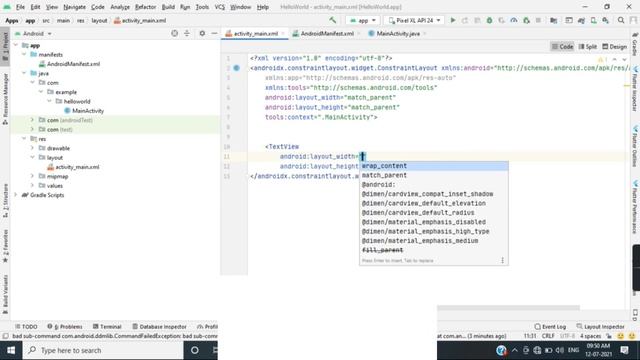
Task: Run the app with the green play icon
Action: pos(453,20)
